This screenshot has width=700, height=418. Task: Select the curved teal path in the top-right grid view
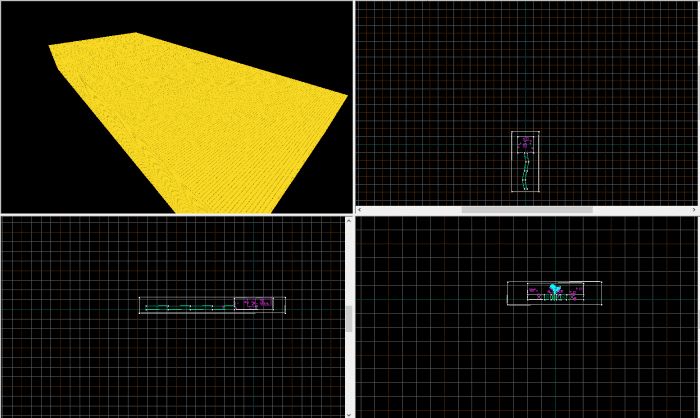click(x=526, y=170)
